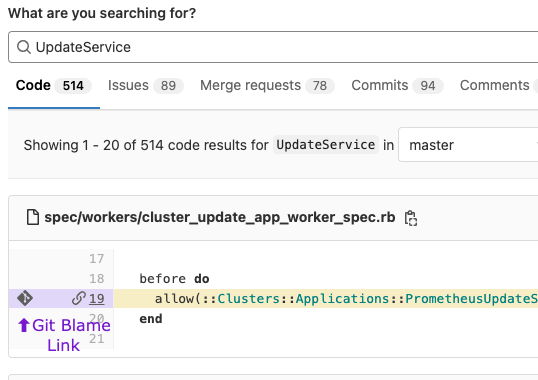Copy file path with clipboard icon
Image resolution: width=538 pixels, height=380 pixels.
[411, 218]
